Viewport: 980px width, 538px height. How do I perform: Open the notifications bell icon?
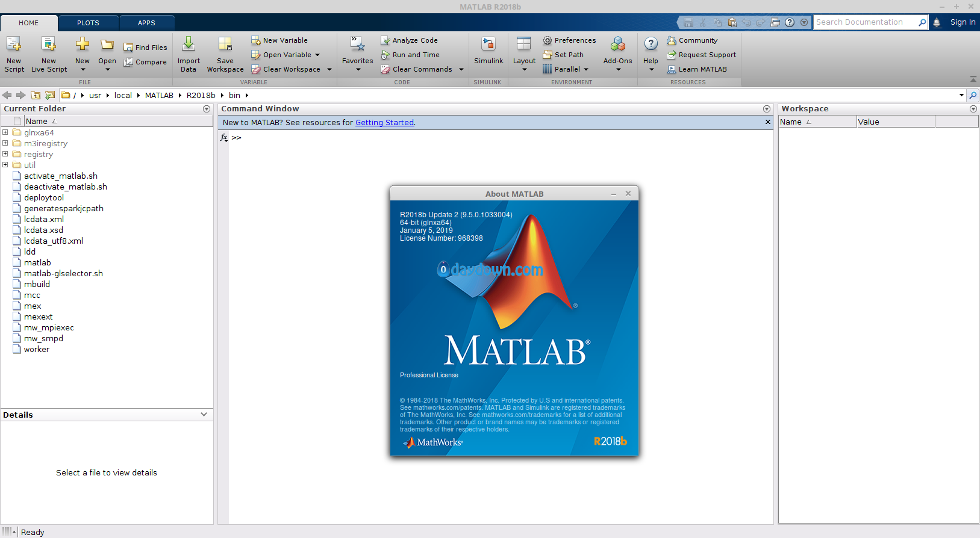937,22
